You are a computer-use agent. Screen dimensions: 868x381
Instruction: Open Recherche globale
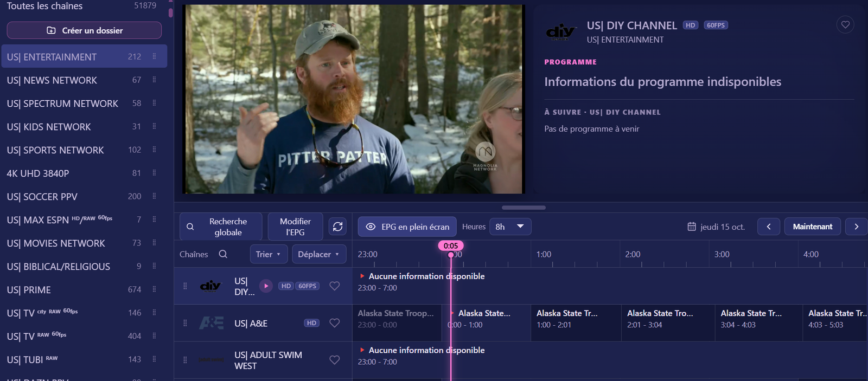pos(221,227)
